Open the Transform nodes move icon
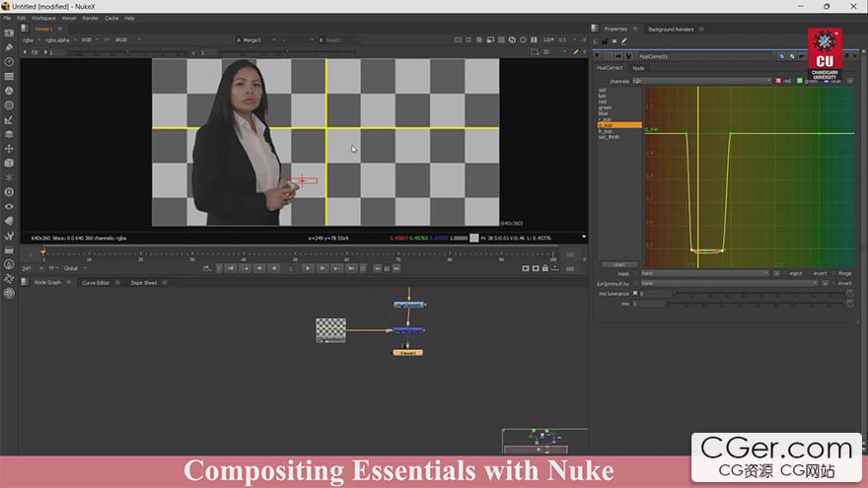Image resolution: width=868 pixels, height=488 pixels. tap(9, 148)
